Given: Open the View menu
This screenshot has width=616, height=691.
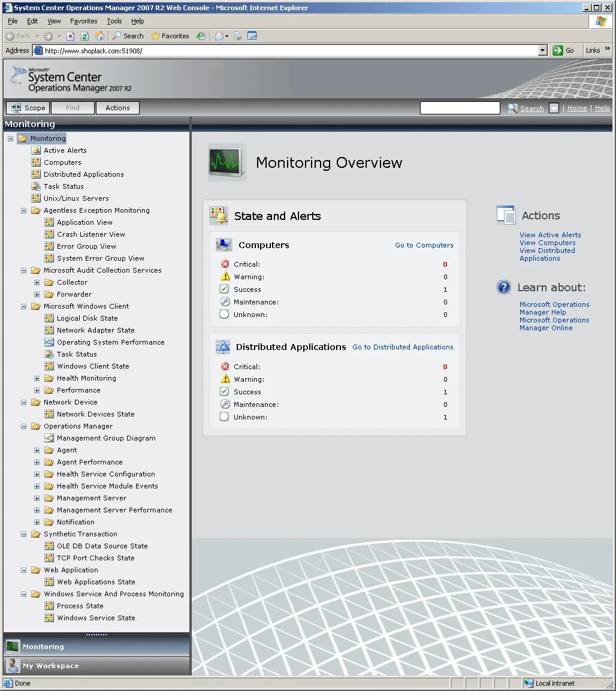Looking at the screenshot, I should [x=54, y=21].
